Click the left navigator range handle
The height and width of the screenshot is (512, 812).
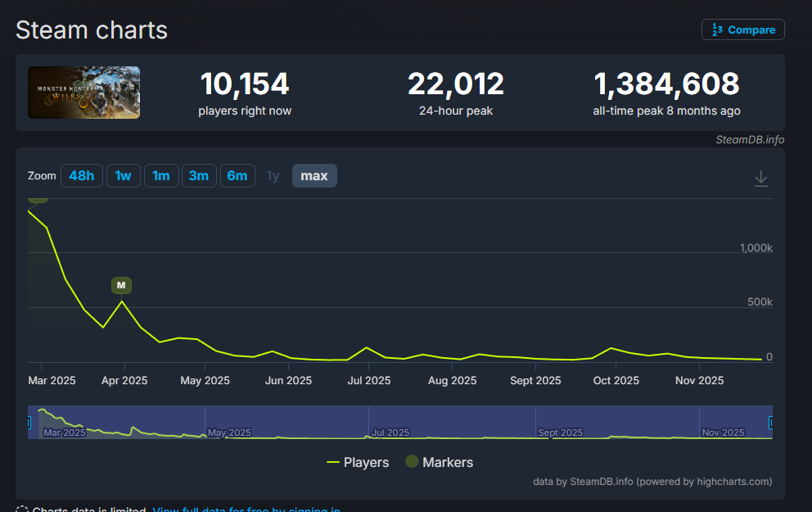pos(29,422)
